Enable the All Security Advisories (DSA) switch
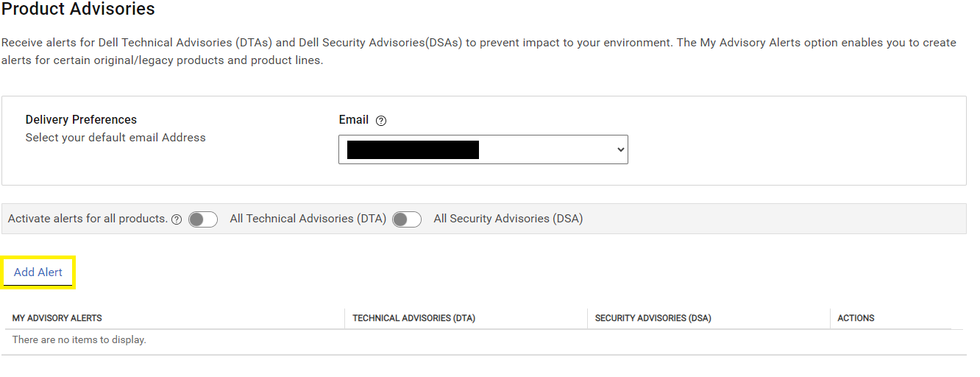This screenshot has width=980, height=377. coord(407,219)
